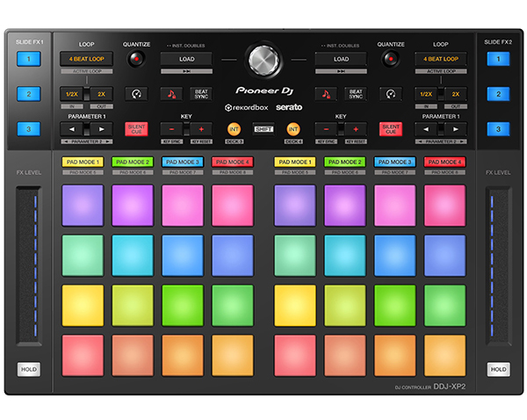Select right deck Pad Mode 3
527x420 pixels.
(395, 162)
